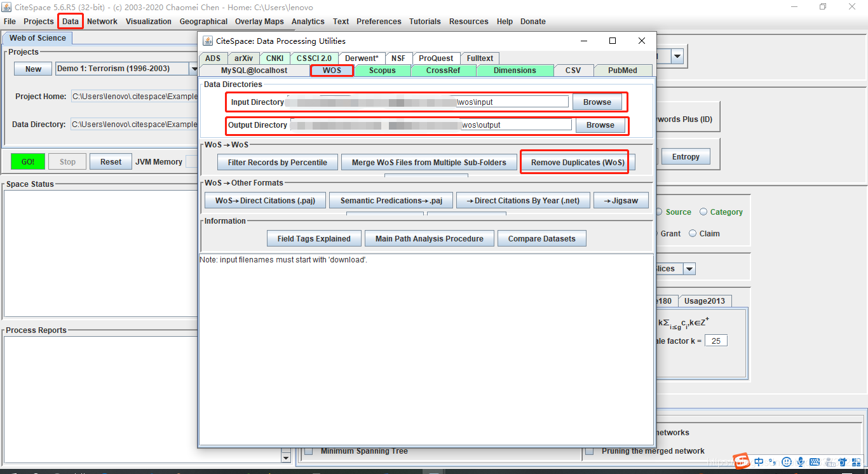Open the slices dropdown arrow in main window

689,269
